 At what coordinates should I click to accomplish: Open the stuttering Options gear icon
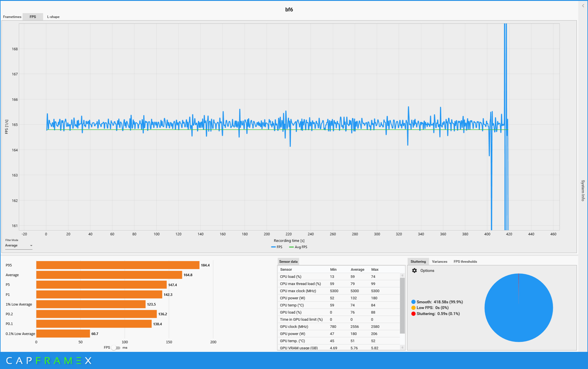pos(414,270)
